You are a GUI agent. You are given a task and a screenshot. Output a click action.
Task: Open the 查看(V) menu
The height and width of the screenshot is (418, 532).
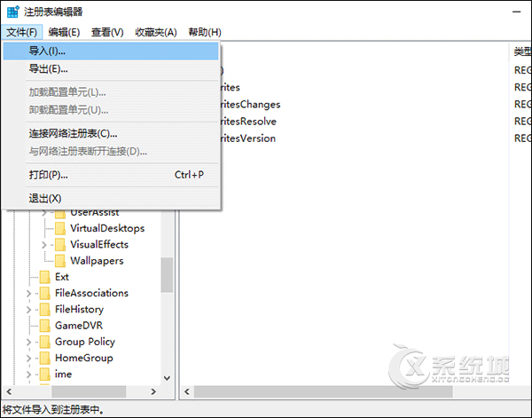click(x=107, y=32)
